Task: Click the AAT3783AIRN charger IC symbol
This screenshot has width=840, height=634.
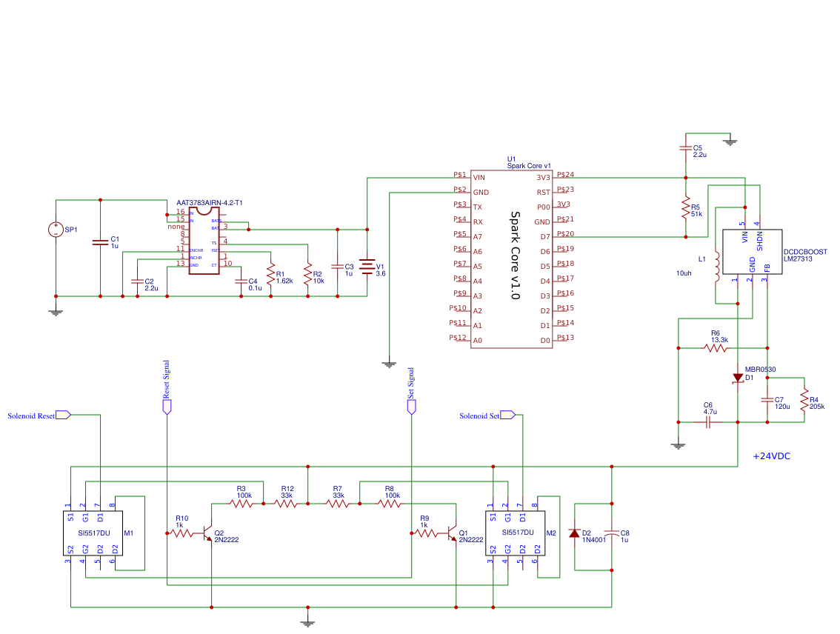Action: (x=205, y=241)
